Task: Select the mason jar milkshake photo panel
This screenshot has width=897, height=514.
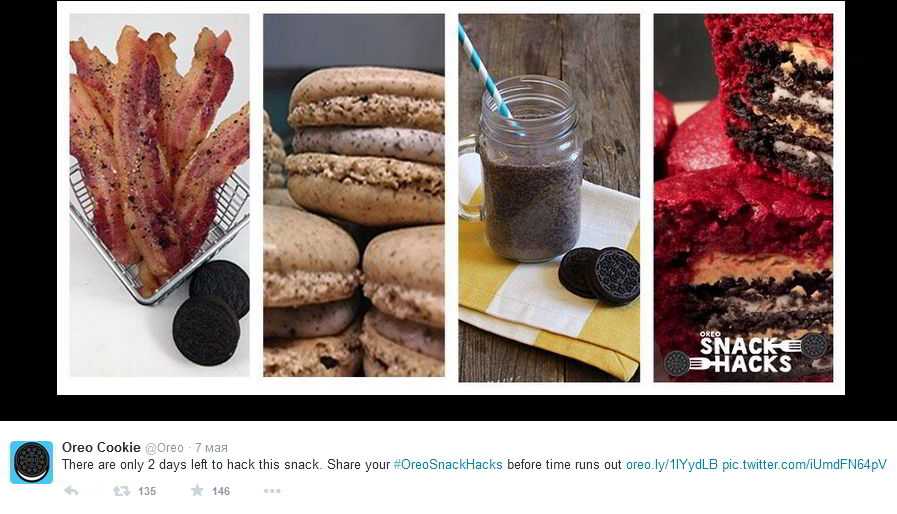Action: (x=549, y=197)
